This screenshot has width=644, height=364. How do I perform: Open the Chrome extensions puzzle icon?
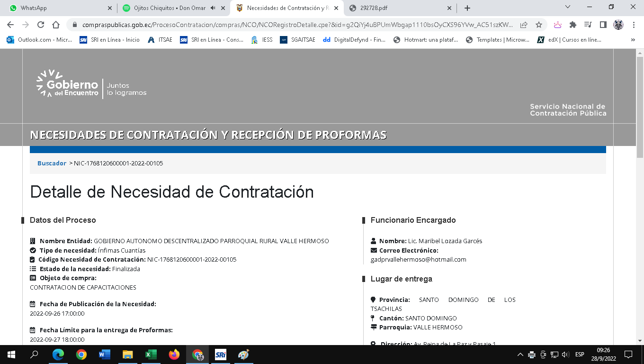point(573,25)
